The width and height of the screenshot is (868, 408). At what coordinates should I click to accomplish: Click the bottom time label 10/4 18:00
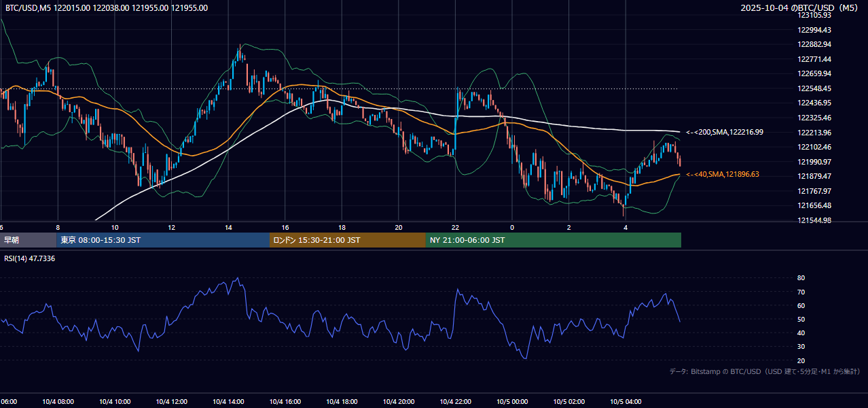(342, 402)
